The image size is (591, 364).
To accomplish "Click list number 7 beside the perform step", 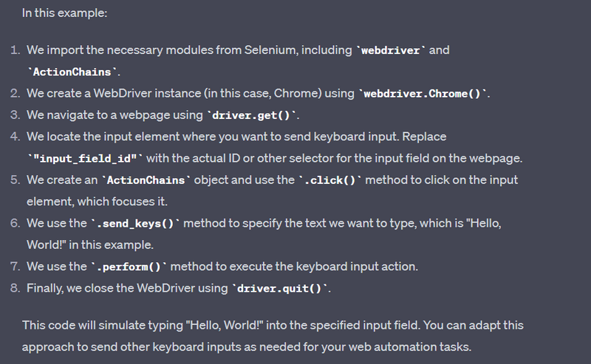I will [16, 267].
